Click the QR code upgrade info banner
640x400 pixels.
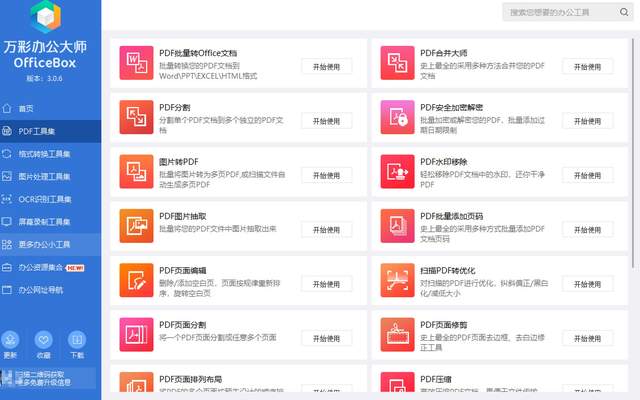pyautogui.click(x=48, y=378)
